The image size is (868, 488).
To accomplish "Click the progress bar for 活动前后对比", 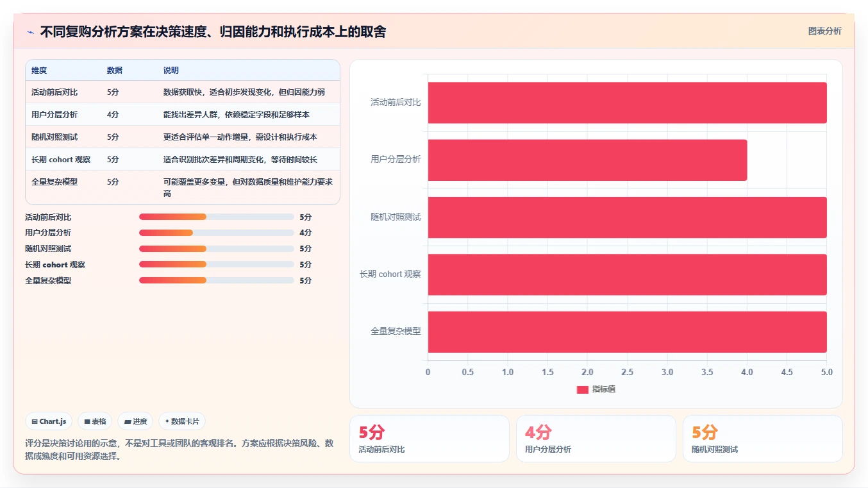I will tap(217, 217).
